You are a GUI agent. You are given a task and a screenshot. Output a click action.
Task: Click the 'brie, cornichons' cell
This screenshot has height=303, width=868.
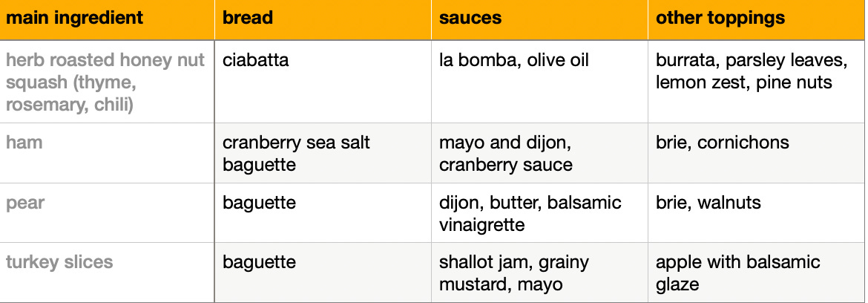[757, 153]
